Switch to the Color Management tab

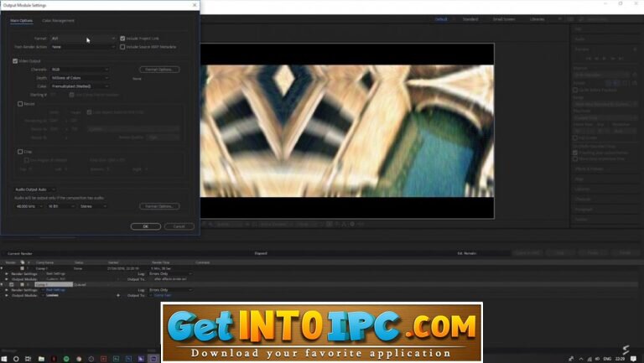point(58,20)
